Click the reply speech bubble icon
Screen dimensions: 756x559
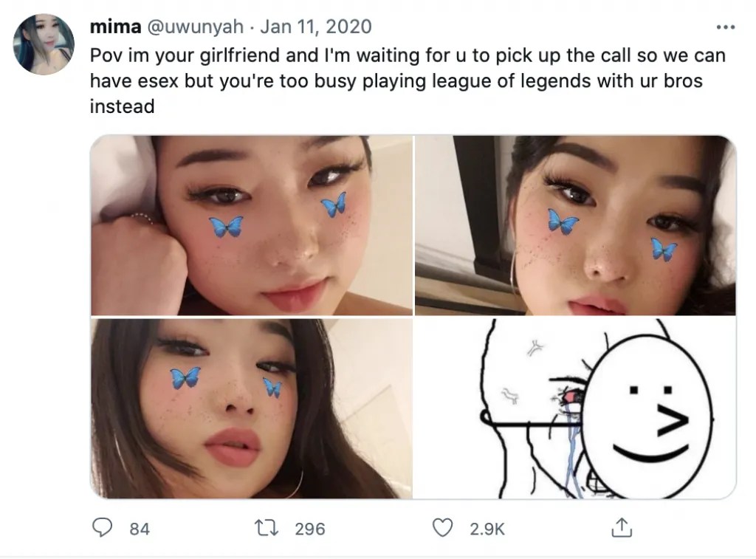coord(102,528)
